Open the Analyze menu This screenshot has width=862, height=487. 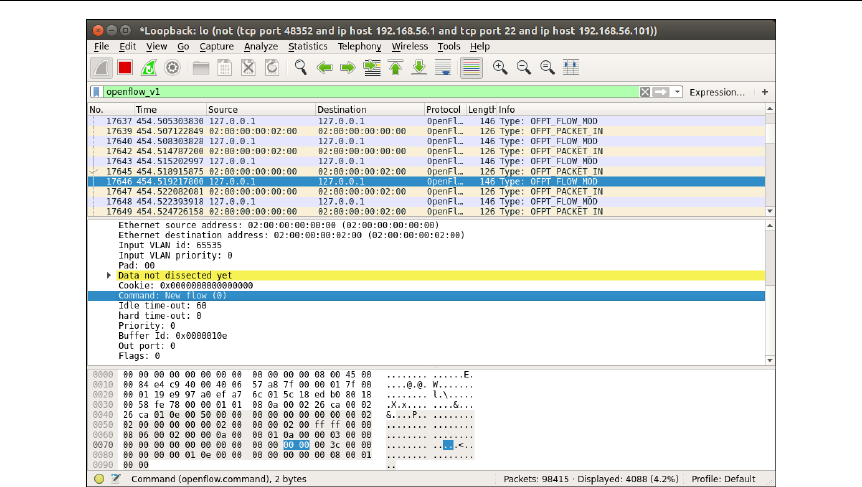[x=261, y=46]
